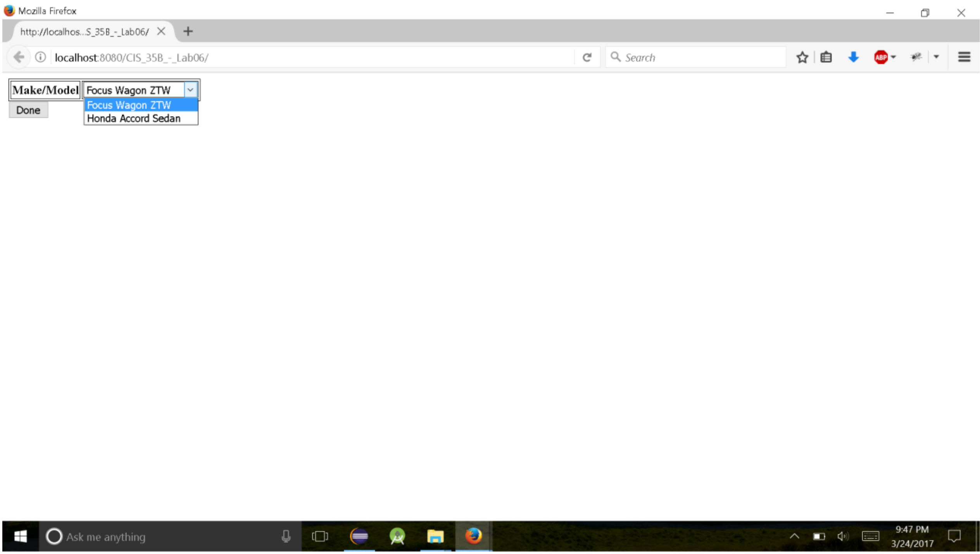
Task: Open File Explorer from the taskbar
Action: (x=435, y=536)
